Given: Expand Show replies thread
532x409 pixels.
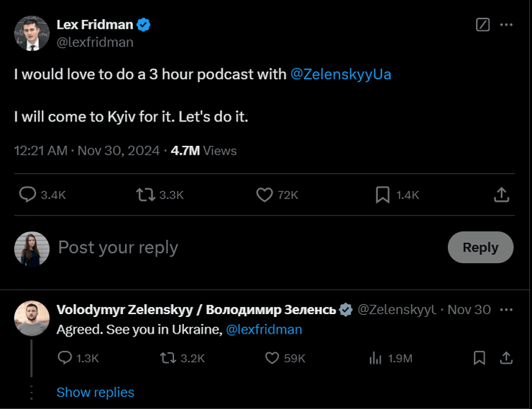Looking at the screenshot, I should 95,392.
